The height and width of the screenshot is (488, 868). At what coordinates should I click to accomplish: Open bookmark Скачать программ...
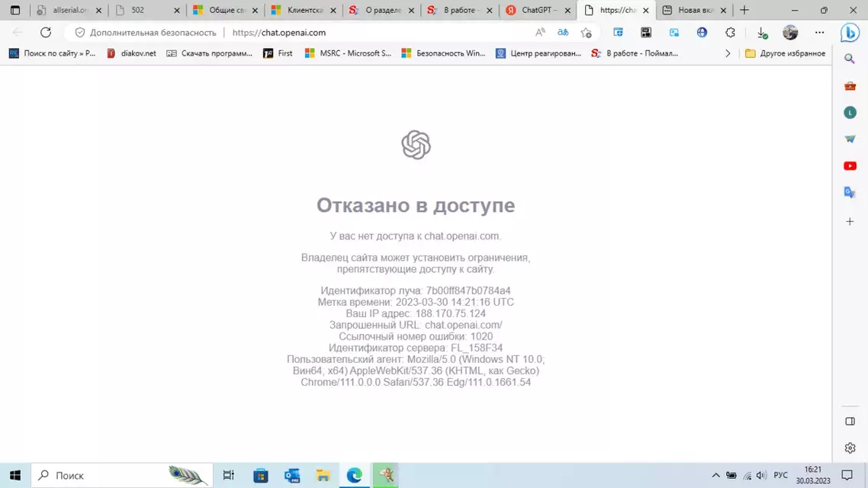click(209, 53)
